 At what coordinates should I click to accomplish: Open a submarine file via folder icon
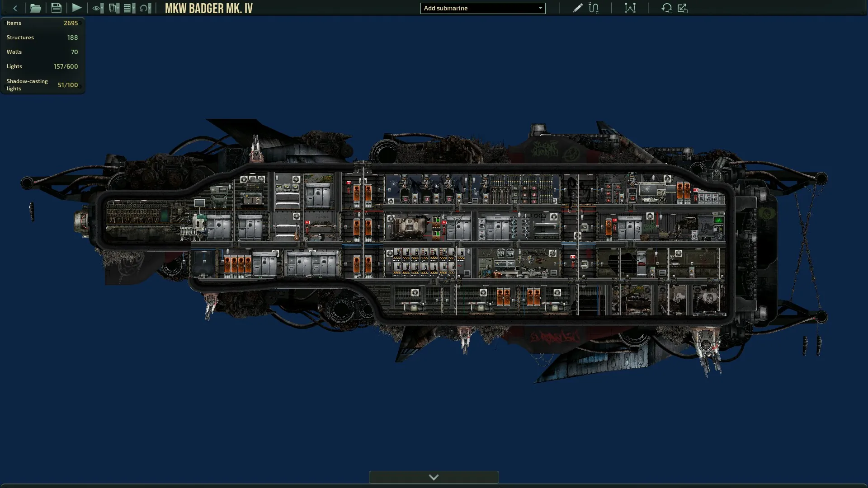pyautogui.click(x=35, y=8)
